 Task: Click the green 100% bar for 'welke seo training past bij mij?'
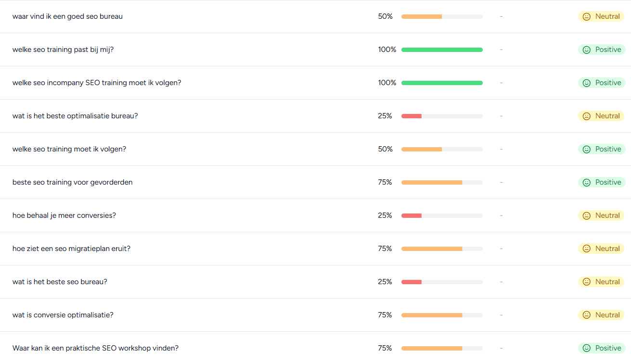coord(442,50)
